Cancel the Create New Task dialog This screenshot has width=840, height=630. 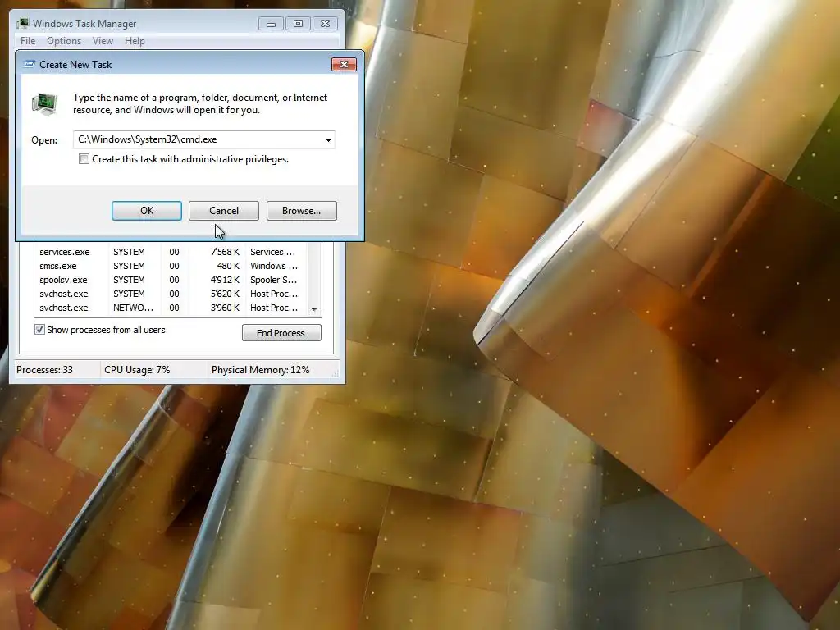pos(224,211)
